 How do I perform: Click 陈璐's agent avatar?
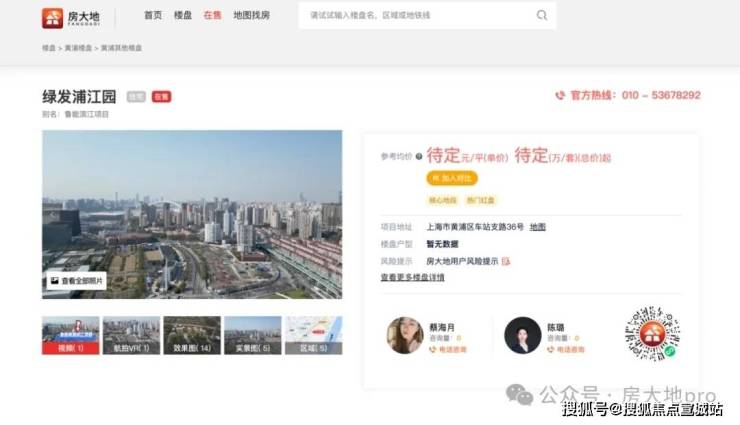522,334
